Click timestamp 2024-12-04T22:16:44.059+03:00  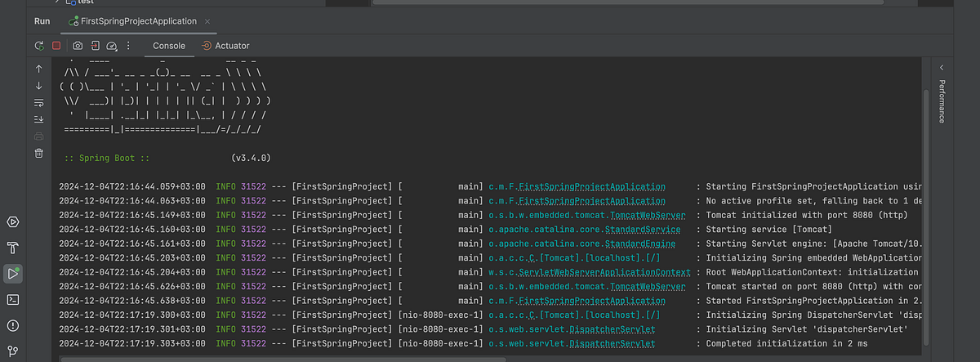(x=131, y=187)
